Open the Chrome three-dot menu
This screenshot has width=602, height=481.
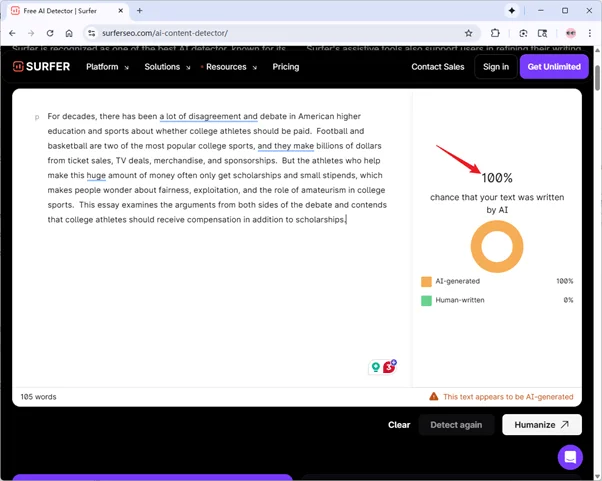pos(589,33)
